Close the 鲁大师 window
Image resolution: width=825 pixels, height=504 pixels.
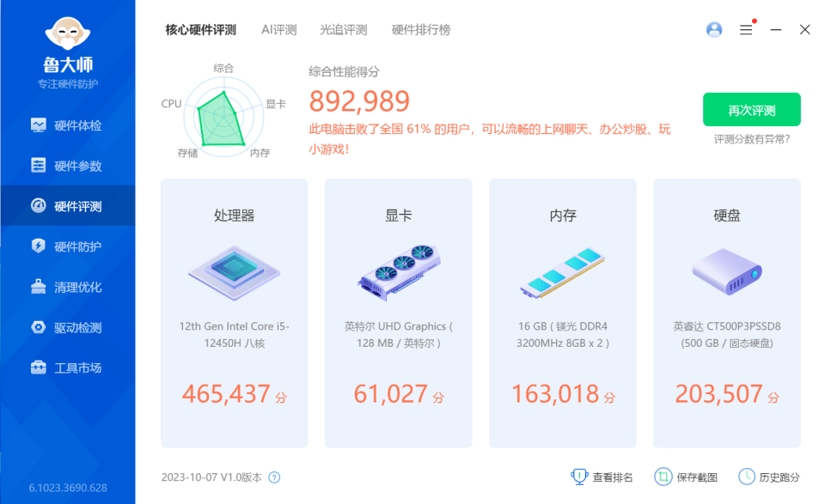[x=805, y=29]
